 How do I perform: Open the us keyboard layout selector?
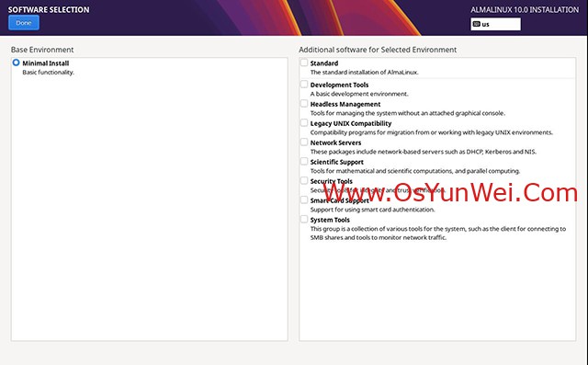495,24
